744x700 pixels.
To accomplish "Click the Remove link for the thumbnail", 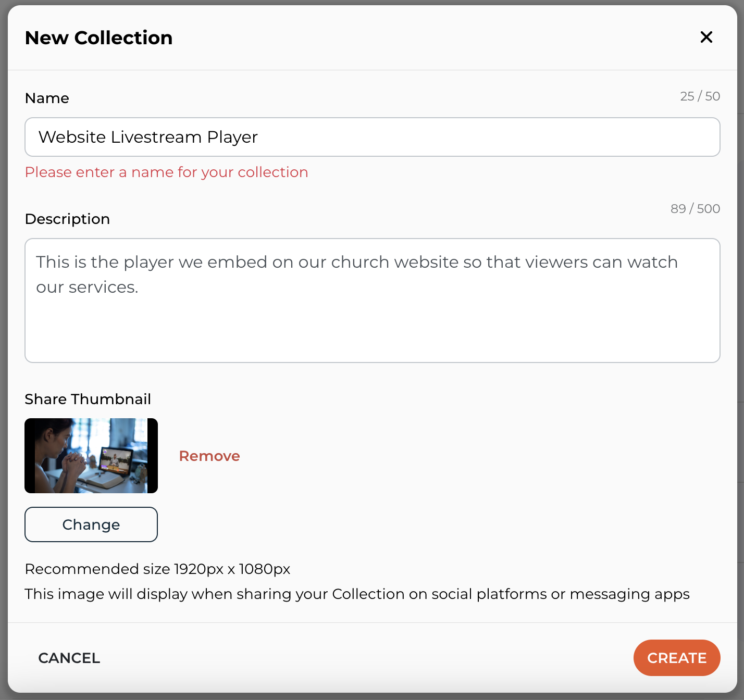I will click(x=209, y=456).
